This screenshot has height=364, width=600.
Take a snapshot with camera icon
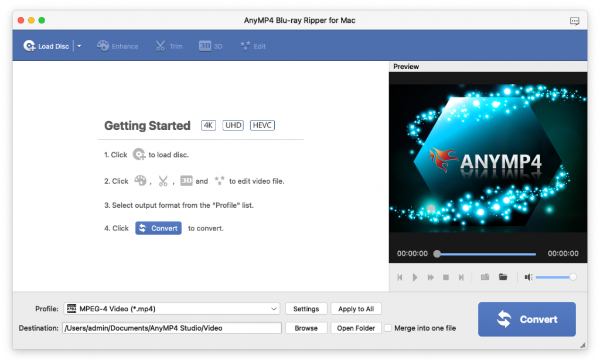coord(485,277)
